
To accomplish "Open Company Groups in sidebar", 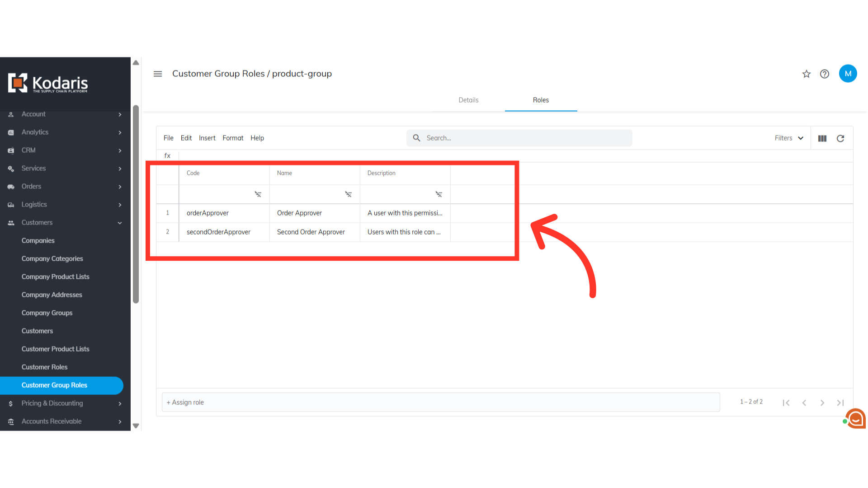I will pyautogui.click(x=47, y=313).
